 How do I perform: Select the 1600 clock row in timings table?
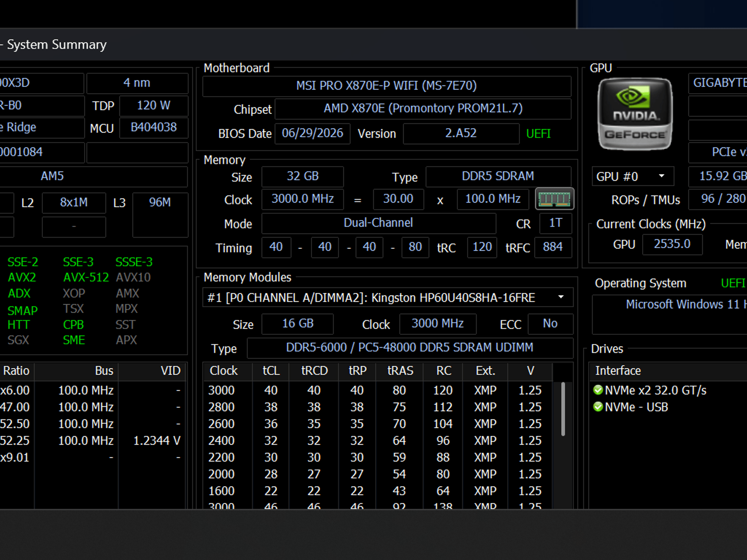(x=378, y=491)
